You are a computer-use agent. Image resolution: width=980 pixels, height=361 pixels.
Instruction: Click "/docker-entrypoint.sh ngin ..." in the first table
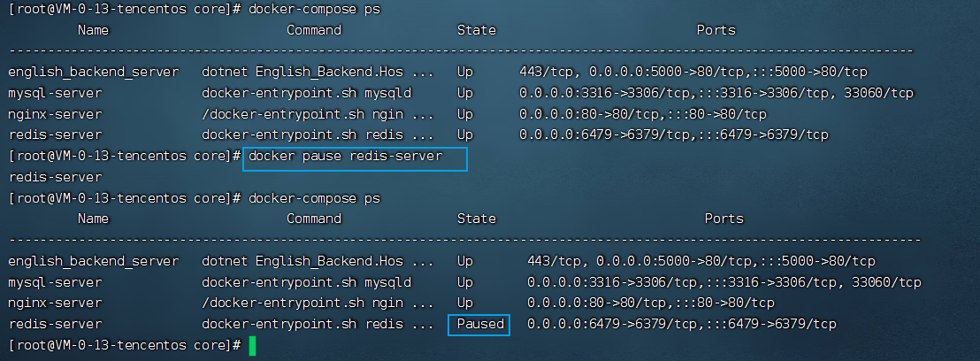click(318, 113)
